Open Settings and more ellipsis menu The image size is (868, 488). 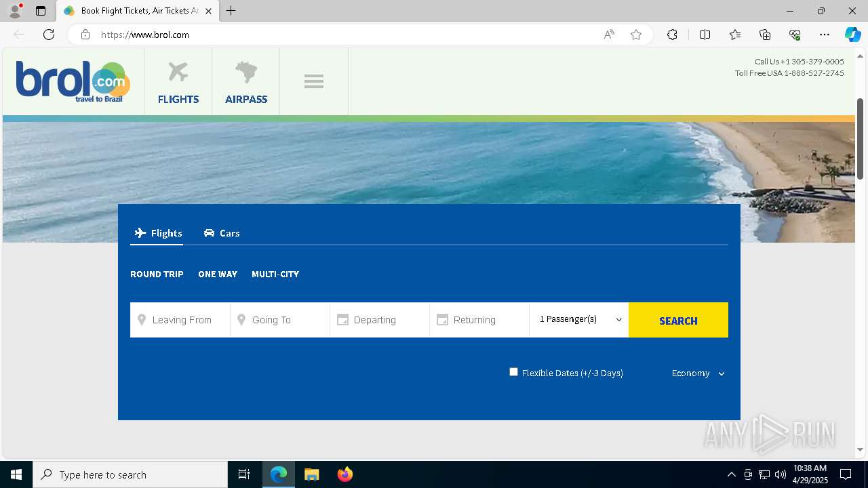(x=825, y=35)
